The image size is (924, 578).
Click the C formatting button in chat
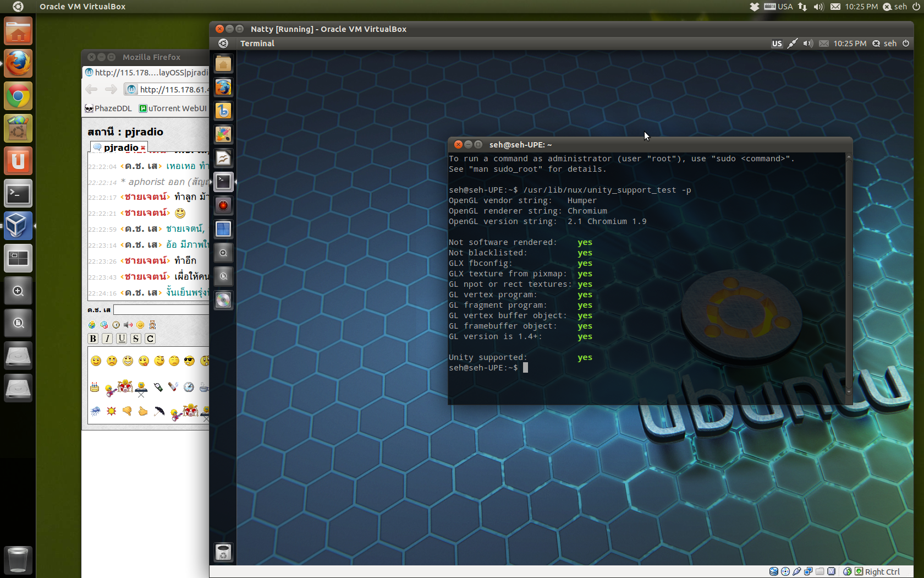150,339
